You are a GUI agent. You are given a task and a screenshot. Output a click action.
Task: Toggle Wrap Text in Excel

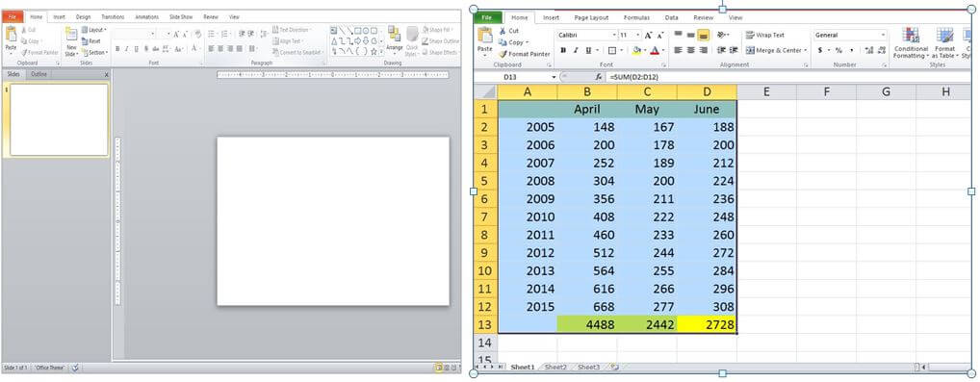pos(764,35)
